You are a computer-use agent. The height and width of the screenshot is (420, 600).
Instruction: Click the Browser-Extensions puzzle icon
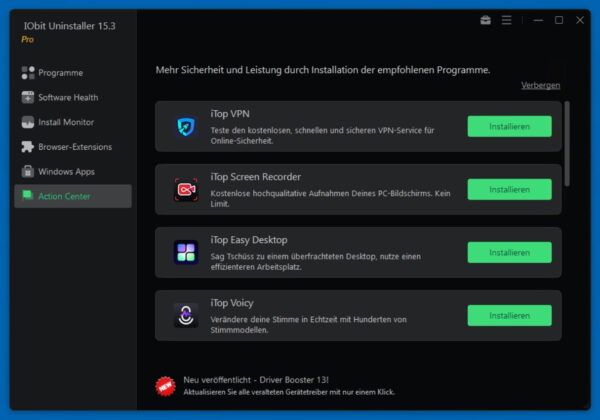click(28, 147)
